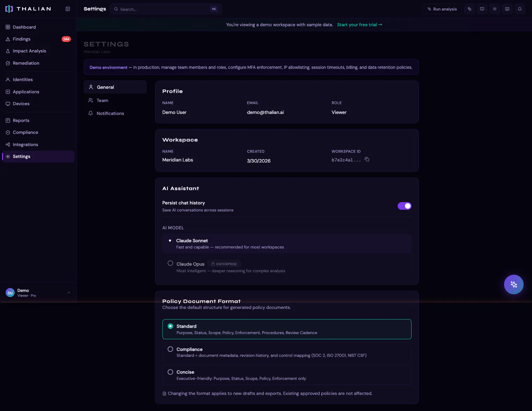Click the Meridian Labs workspace name value

tap(178, 160)
